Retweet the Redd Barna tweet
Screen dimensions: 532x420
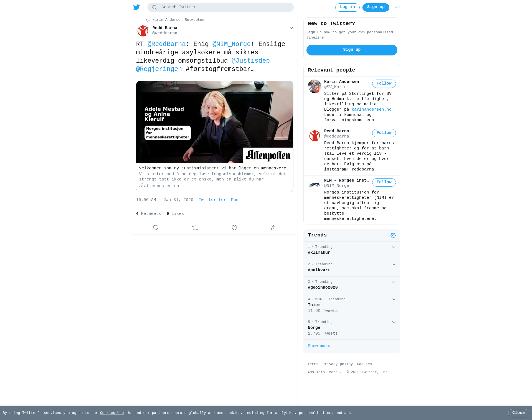195,228
